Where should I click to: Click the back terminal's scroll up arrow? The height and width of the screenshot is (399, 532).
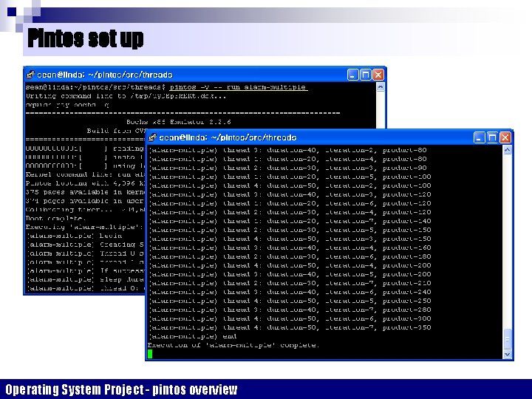tap(381, 87)
